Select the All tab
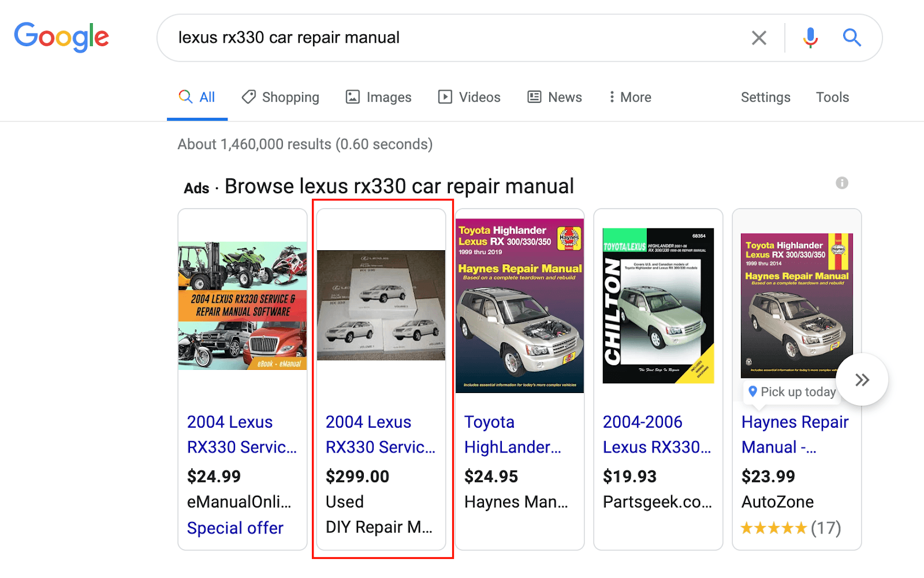Screen dimensions: 924x578 197,97
